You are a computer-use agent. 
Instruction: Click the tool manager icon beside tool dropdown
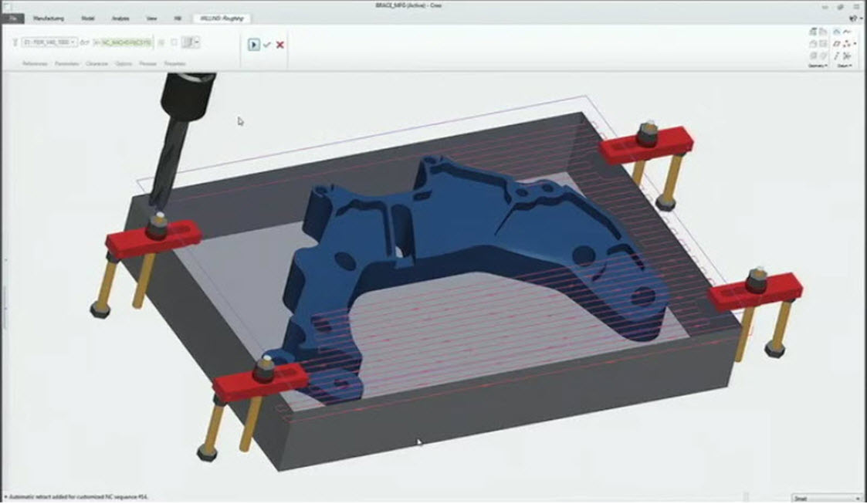[x=15, y=42]
